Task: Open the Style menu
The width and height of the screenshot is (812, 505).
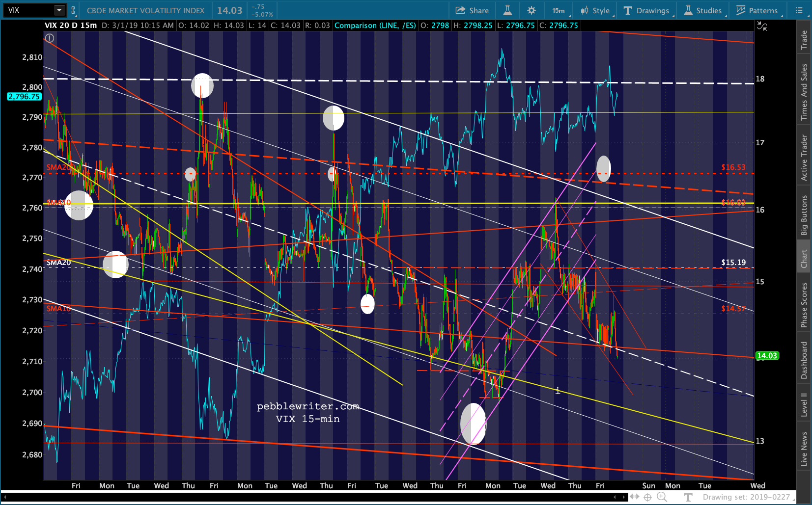Action: tap(595, 10)
